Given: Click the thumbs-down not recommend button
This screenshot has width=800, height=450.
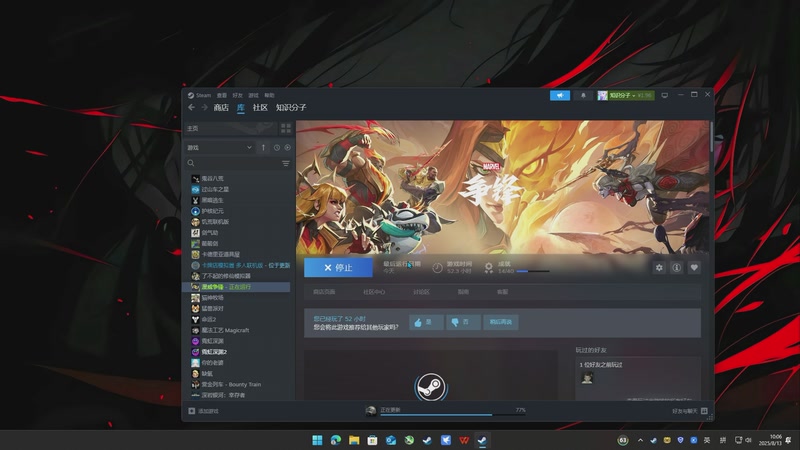Looking at the screenshot, I should (463, 322).
